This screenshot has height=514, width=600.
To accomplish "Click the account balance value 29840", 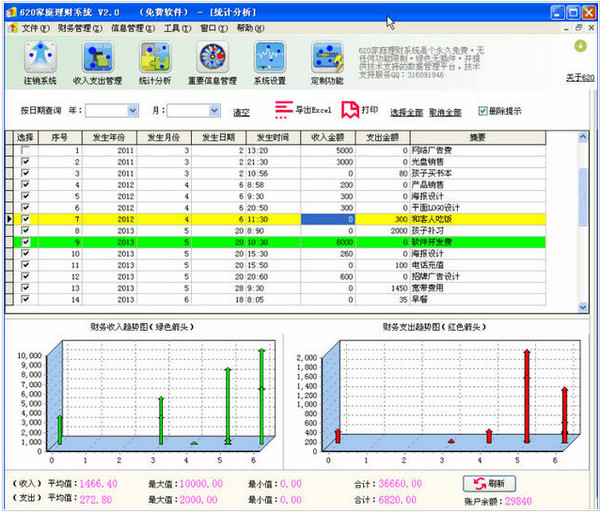I will (x=518, y=501).
